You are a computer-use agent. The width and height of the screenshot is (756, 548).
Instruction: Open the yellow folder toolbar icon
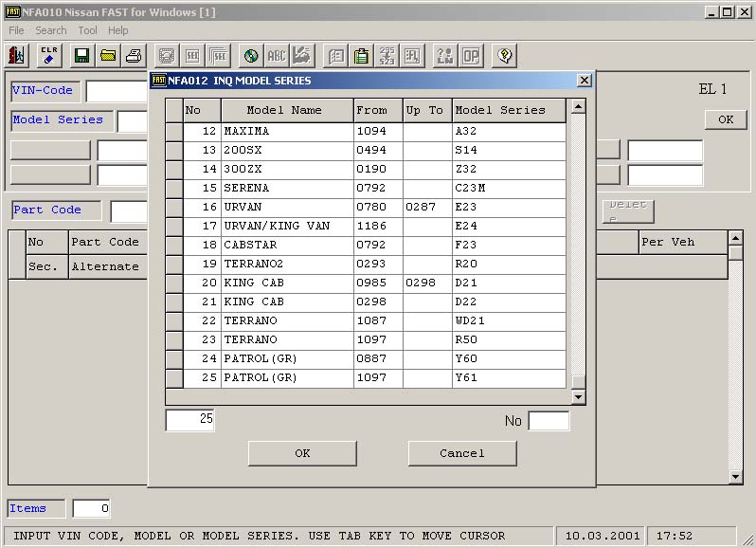point(108,55)
